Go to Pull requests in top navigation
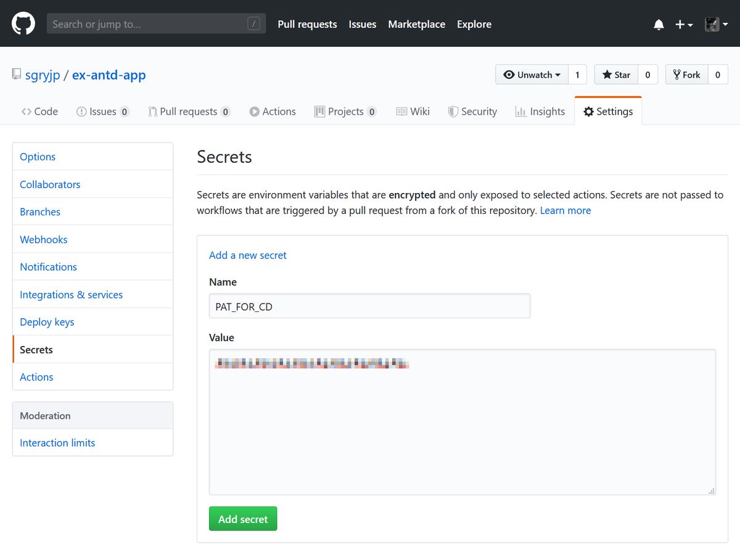 point(307,24)
